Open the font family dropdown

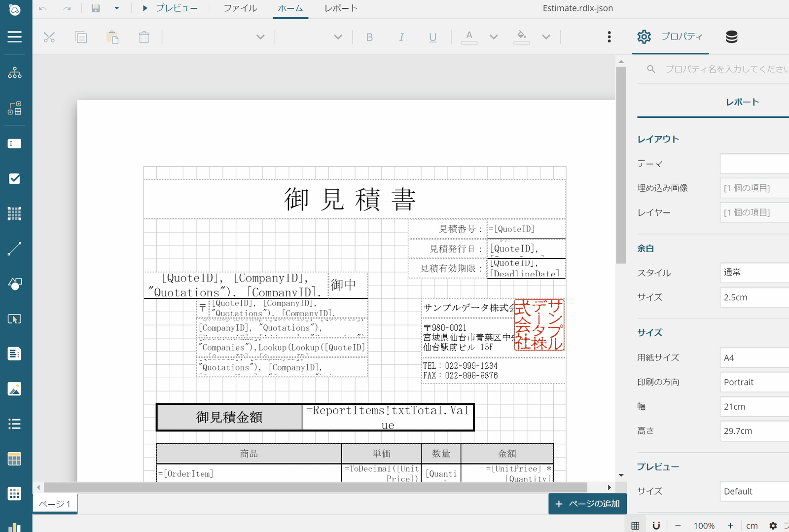260,37
